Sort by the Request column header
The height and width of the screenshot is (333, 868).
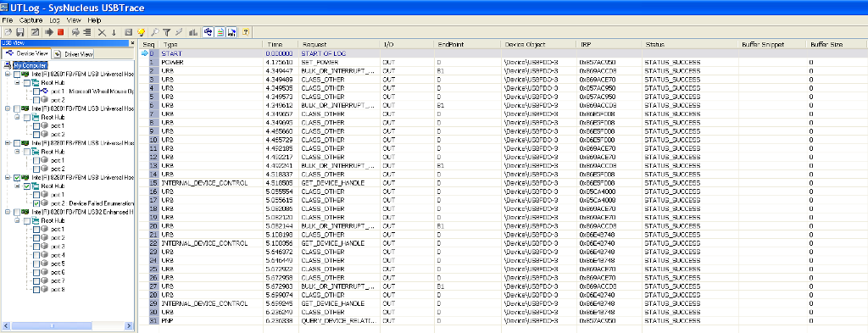pyautogui.click(x=338, y=44)
